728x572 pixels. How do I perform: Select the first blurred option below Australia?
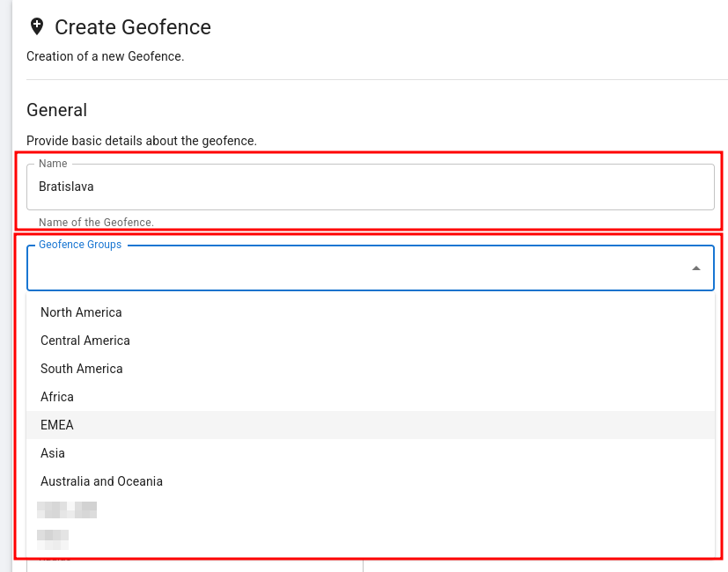67,510
